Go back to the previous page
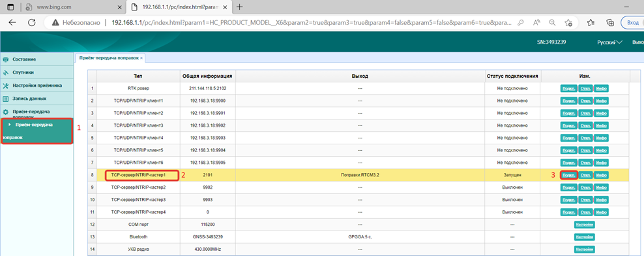The width and height of the screenshot is (644, 256). tap(12, 23)
